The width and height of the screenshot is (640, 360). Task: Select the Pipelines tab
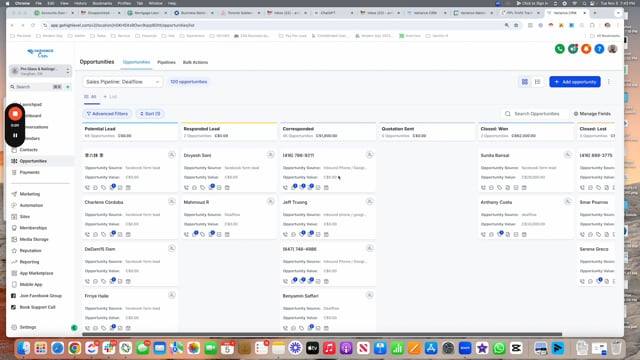(x=166, y=62)
